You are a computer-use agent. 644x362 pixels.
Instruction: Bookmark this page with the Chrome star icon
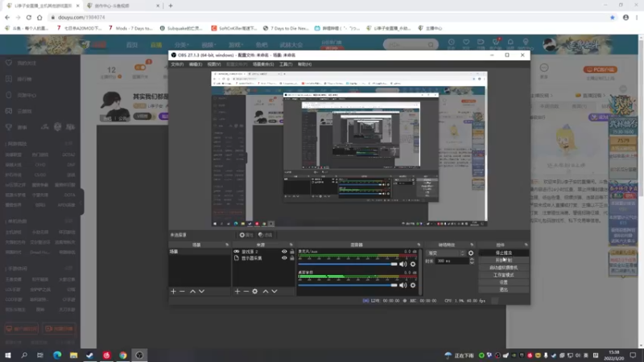click(x=613, y=17)
